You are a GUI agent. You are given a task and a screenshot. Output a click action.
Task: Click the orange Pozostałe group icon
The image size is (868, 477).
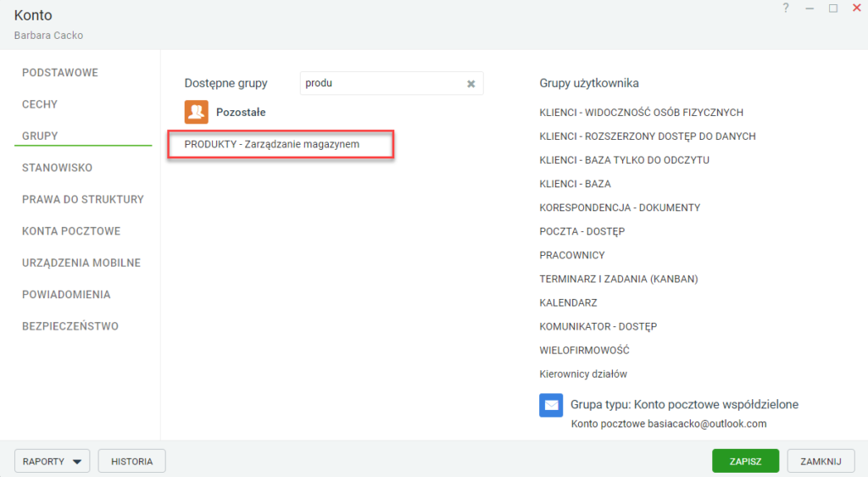pos(197,112)
